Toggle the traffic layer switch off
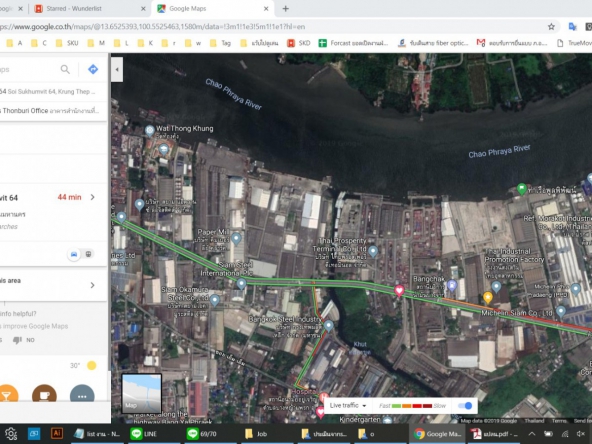 pyautogui.click(x=465, y=405)
